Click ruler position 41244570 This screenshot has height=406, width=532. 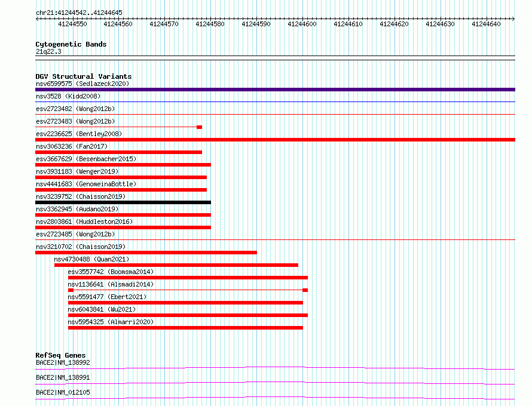pos(164,24)
